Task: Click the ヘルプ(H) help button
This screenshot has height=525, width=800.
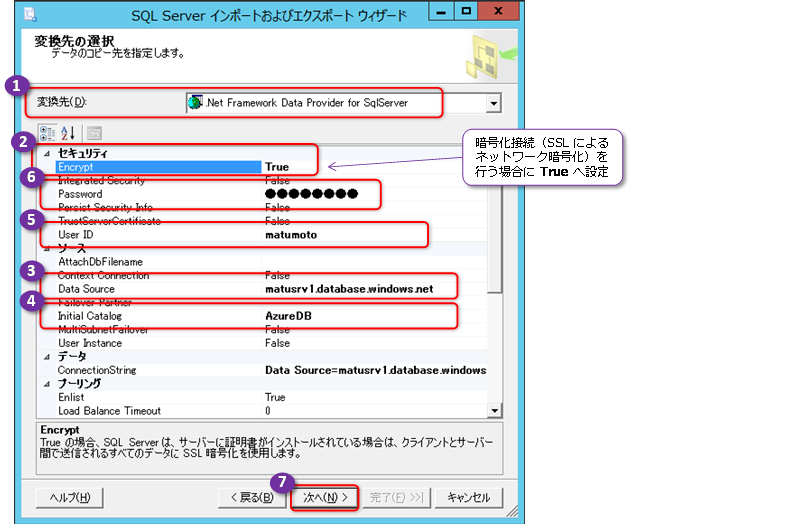Action: (x=69, y=497)
